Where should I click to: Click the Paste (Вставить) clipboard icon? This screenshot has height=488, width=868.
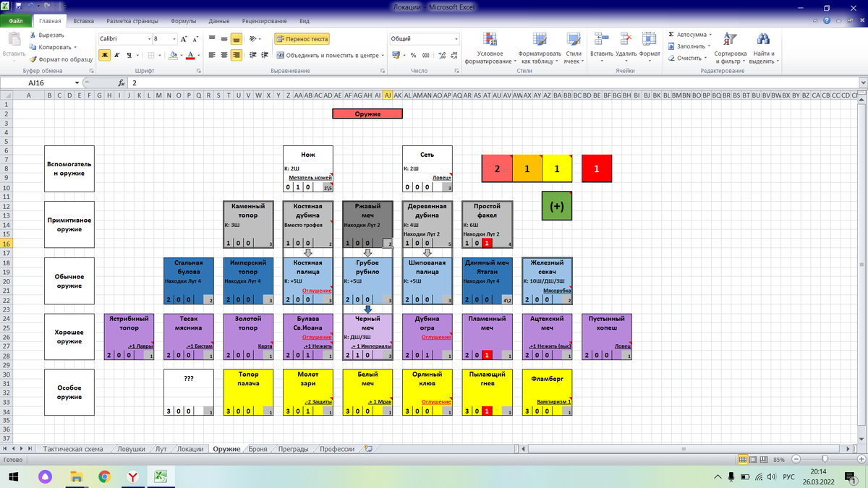13,38
